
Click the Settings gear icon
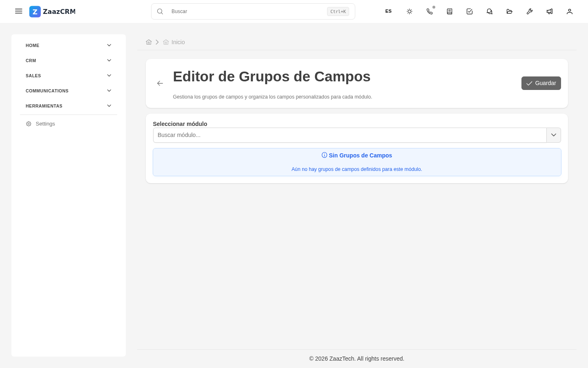29,124
